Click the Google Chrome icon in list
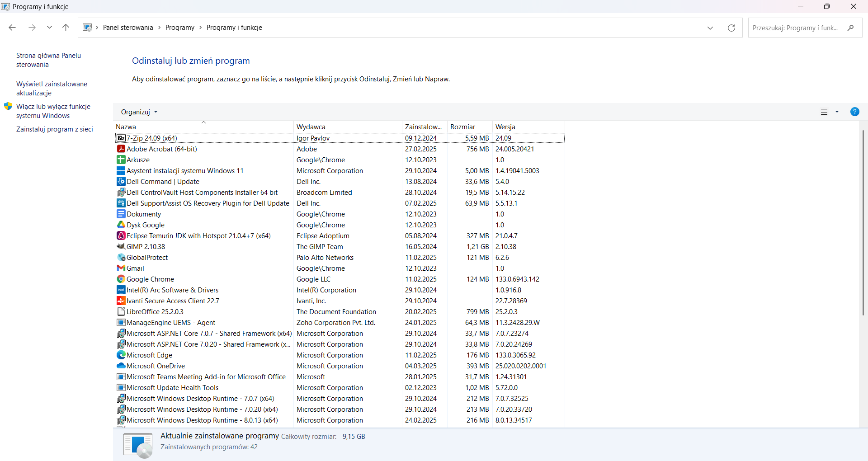 [x=121, y=279]
